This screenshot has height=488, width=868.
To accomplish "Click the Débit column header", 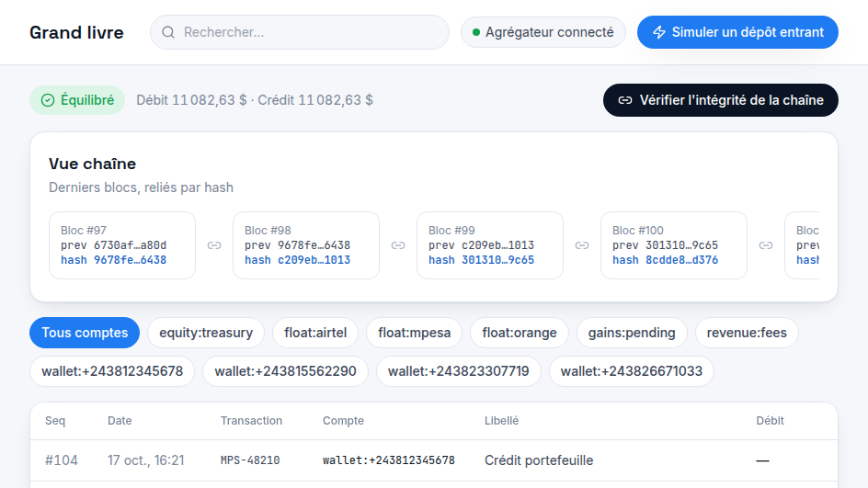I will coord(770,421).
